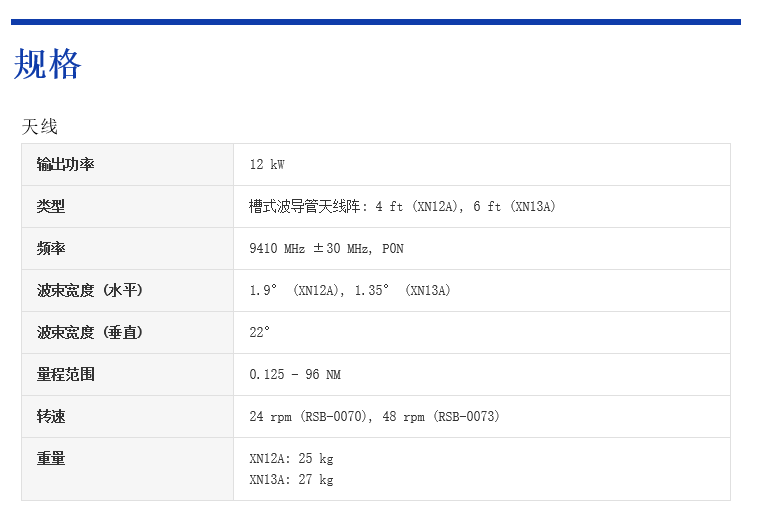
Task: Select the 转速 row label
Action: (51, 417)
